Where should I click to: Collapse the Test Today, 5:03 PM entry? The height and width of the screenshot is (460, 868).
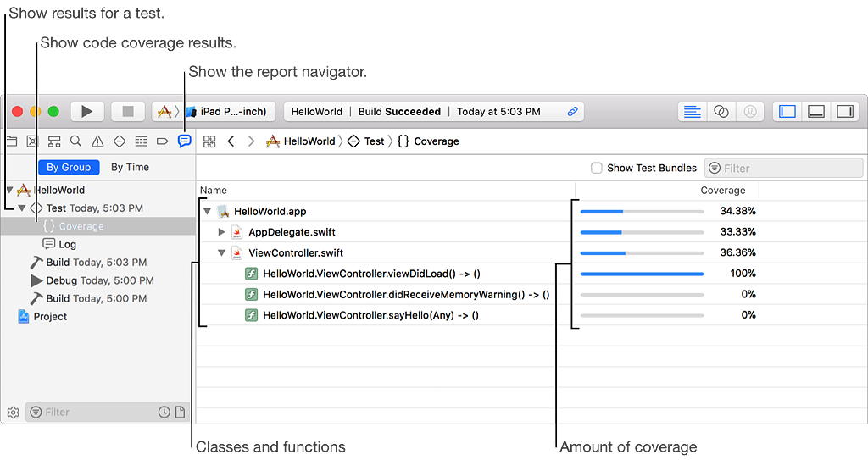[21, 208]
